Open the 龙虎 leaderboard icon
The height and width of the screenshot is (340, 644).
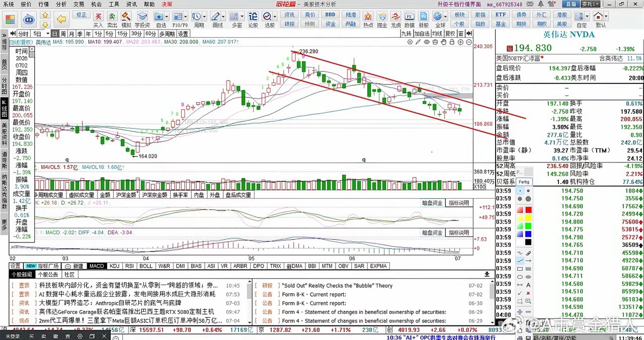click(396, 19)
